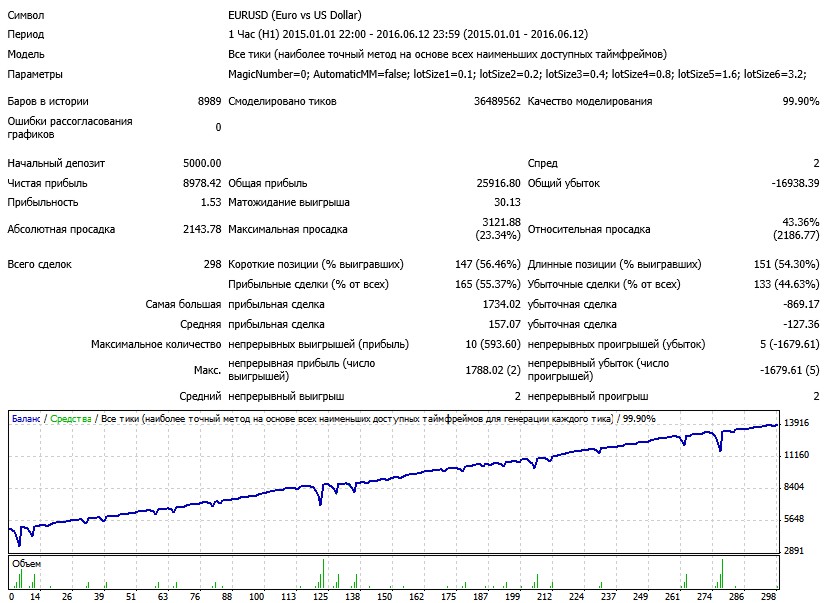Click the symbol value EURUSD (Euro vs US Dollar)
This screenshot has height=603, width=830.
point(295,15)
